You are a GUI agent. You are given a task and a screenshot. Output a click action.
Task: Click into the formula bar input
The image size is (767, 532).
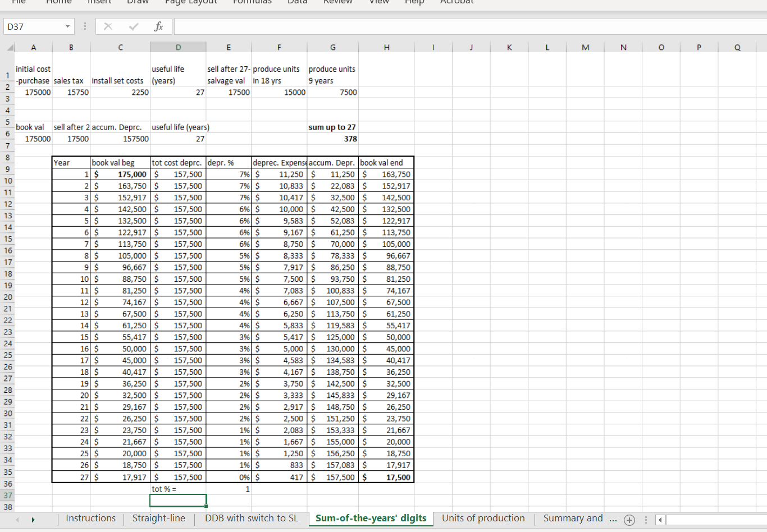click(x=470, y=26)
